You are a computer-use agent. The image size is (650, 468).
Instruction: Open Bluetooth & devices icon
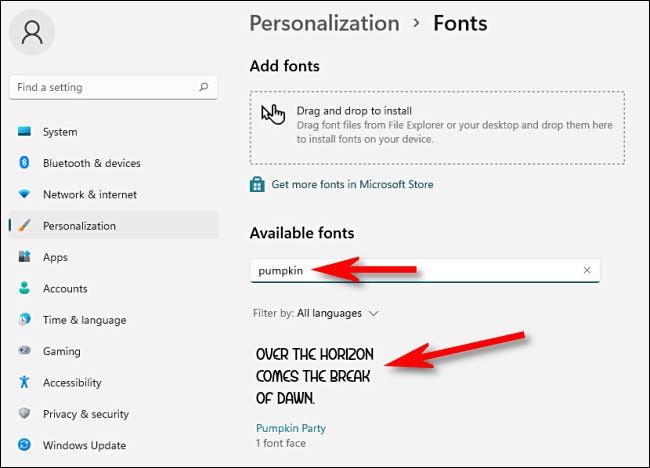click(24, 163)
